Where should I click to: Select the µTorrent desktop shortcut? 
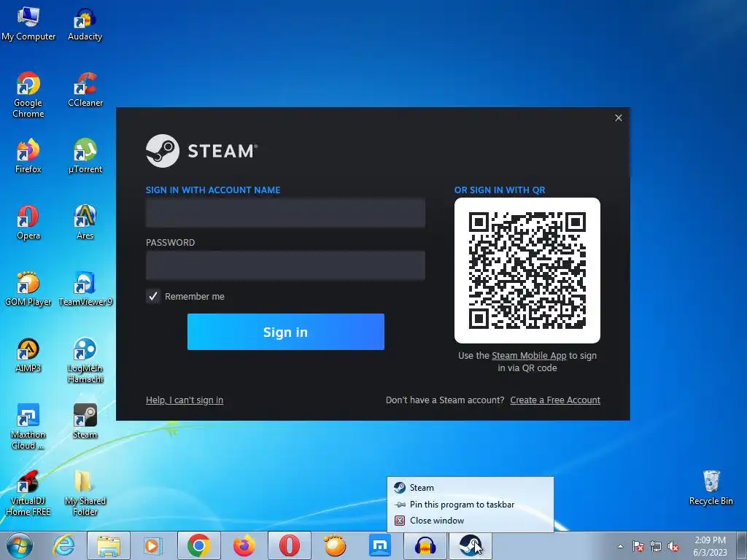coord(85,156)
